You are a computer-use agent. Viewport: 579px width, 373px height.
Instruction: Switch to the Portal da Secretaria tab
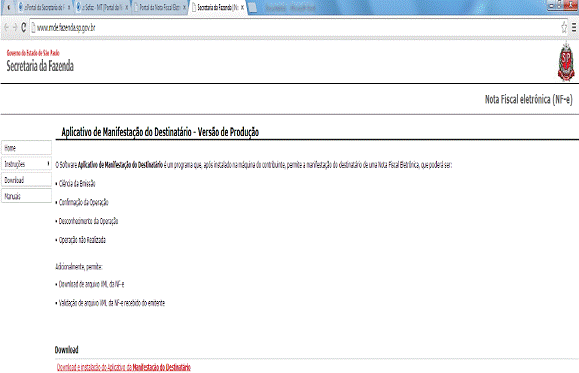pyautogui.click(x=44, y=7)
